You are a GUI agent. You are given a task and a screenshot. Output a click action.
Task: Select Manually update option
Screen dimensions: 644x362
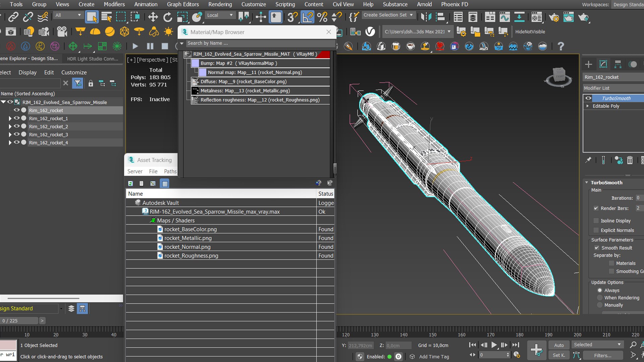click(x=600, y=305)
